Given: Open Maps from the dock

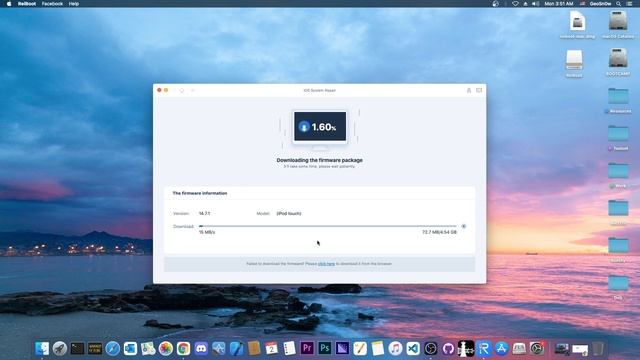Looking at the screenshot, I should (148, 348).
